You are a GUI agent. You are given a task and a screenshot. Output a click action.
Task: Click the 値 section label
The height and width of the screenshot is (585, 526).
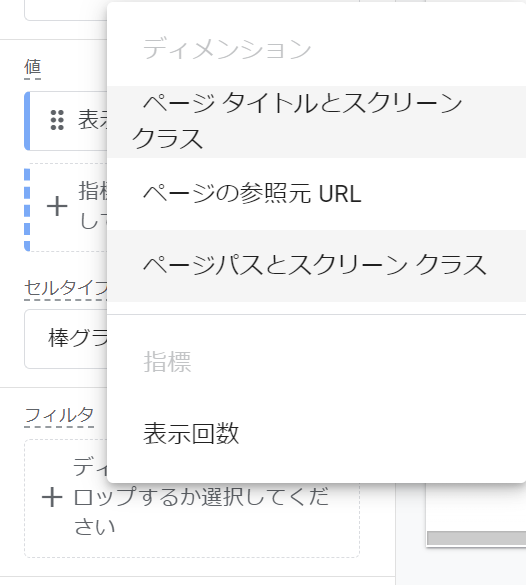coord(32,68)
